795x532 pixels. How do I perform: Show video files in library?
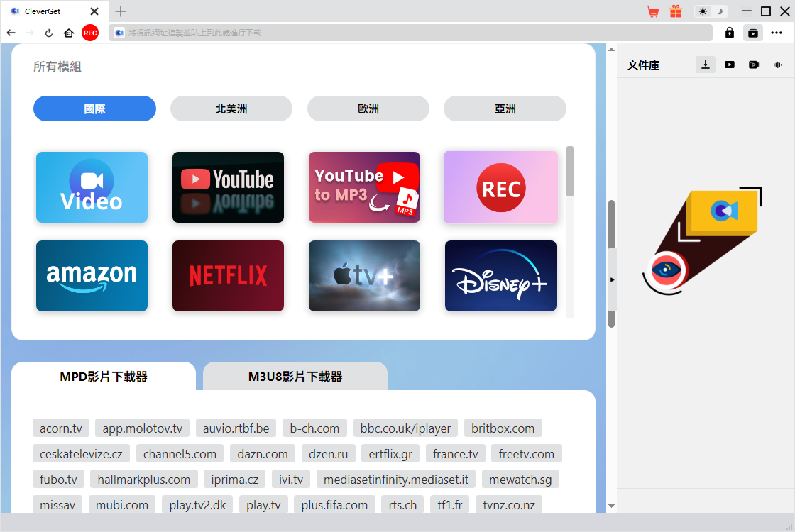[729, 65]
